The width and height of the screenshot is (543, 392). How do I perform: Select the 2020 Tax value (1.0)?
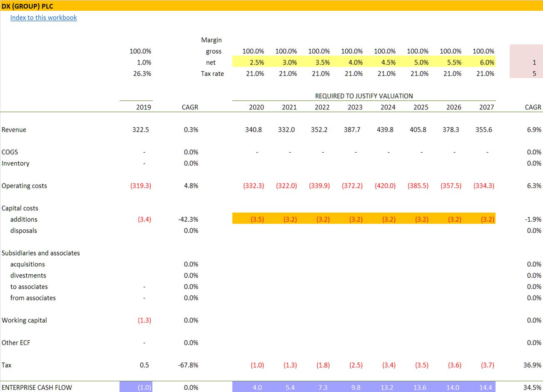[x=257, y=365]
